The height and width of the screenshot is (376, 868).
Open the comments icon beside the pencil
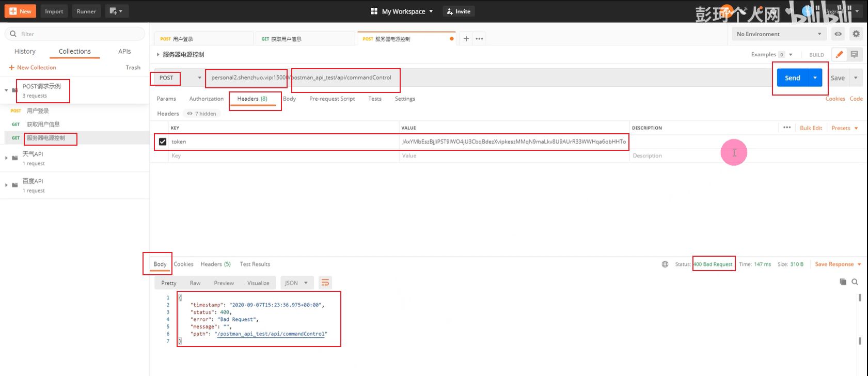pyautogui.click(x=854, y=54)
